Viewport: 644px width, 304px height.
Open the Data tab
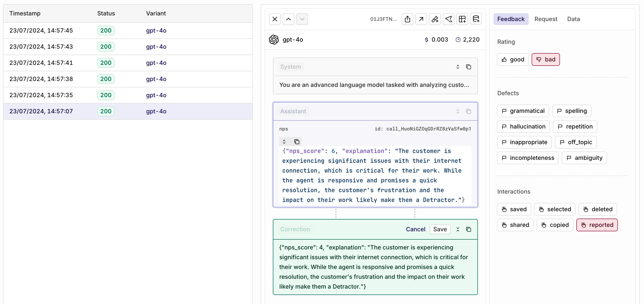[x=573, y=19]
